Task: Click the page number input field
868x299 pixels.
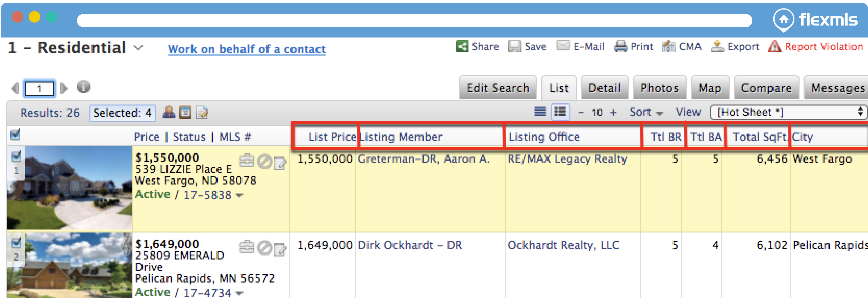Action: tap(39, 89)
